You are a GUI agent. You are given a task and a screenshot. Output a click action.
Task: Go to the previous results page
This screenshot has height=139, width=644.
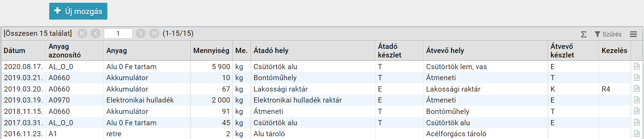click(96, 33)
